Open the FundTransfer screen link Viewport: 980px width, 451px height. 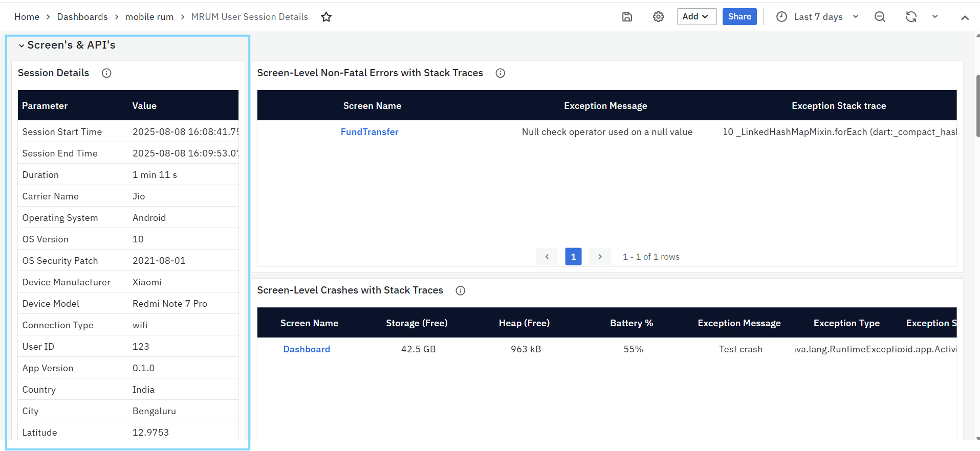click(x=369, y=132)
